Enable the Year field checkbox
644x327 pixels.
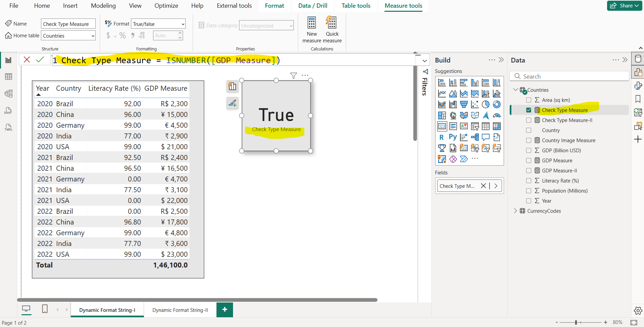coord(529,201)
